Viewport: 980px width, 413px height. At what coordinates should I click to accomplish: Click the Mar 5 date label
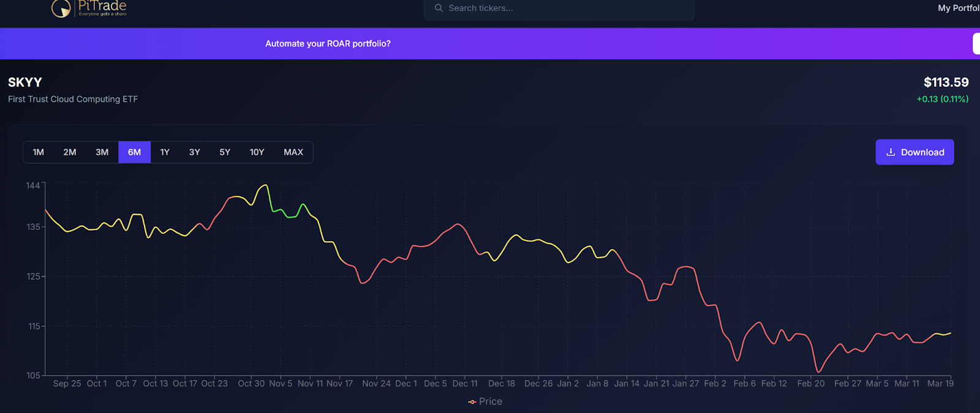click(x=877, y=384)
